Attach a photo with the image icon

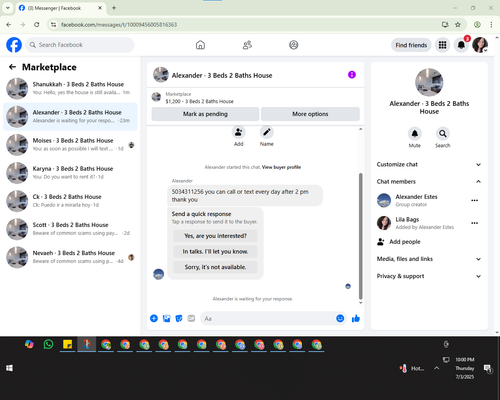pos(166,318)
